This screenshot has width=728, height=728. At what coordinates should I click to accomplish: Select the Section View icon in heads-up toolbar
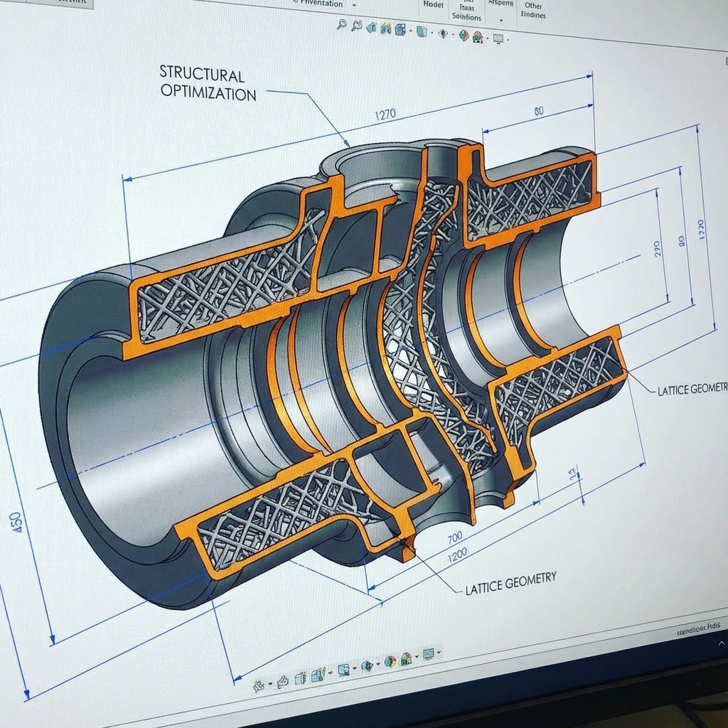tap(386, 30)
